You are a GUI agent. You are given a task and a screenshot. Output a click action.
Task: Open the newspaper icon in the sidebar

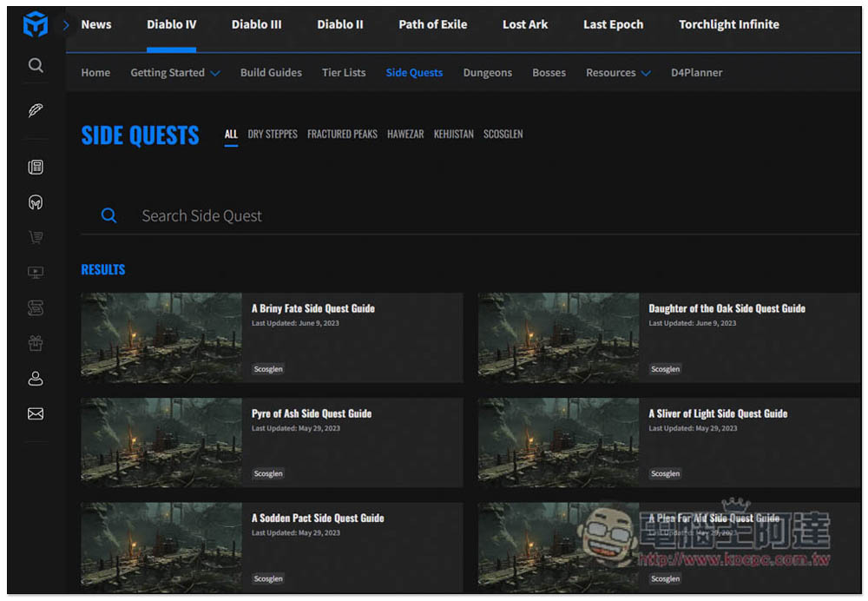click(x=36, y=167)
